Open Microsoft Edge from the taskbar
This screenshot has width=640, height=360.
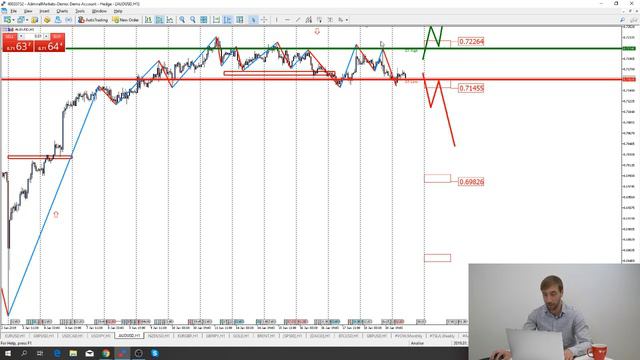click(x=57, y=353)
